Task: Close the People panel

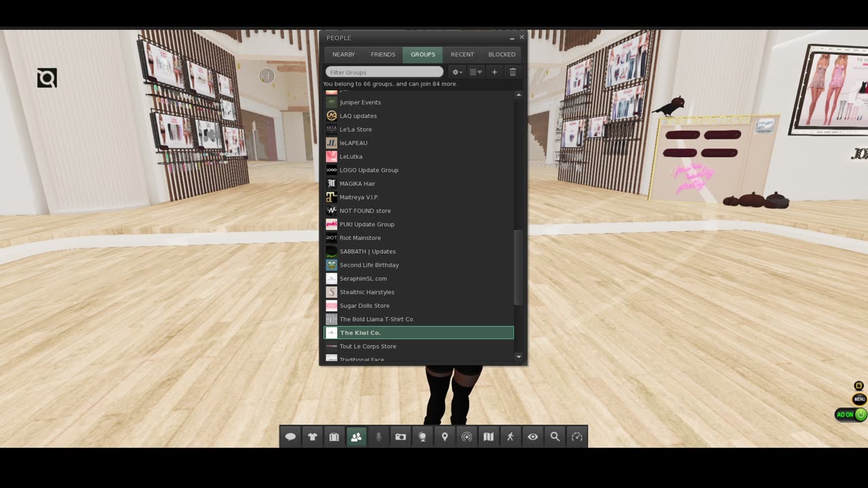Action: coord(521,37)
